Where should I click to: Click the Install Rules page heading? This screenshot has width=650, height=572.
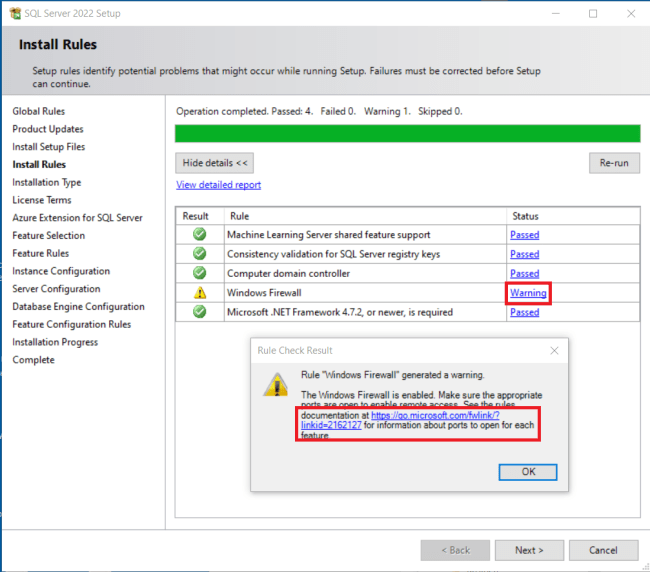(58, 44)
